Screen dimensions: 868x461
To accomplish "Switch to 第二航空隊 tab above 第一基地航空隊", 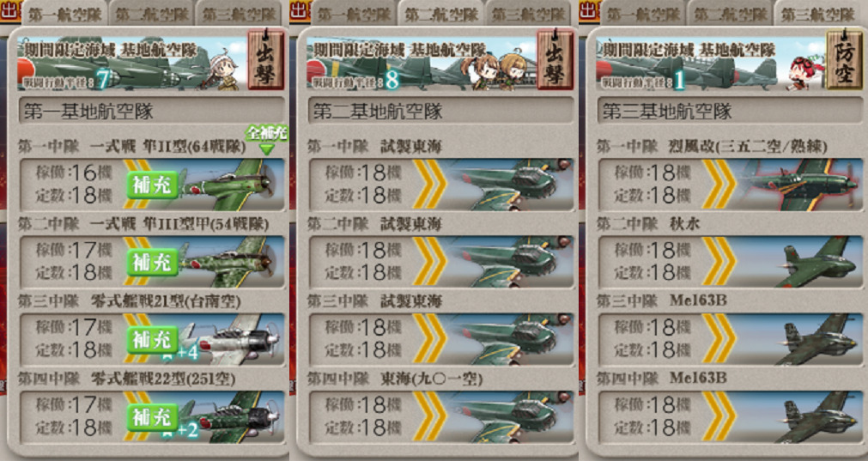I will click(152, 13).
